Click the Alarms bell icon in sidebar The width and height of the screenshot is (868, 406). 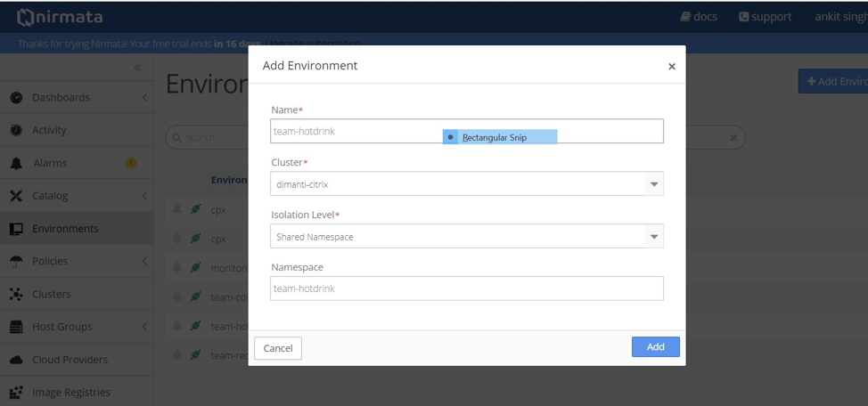(16, 163)
